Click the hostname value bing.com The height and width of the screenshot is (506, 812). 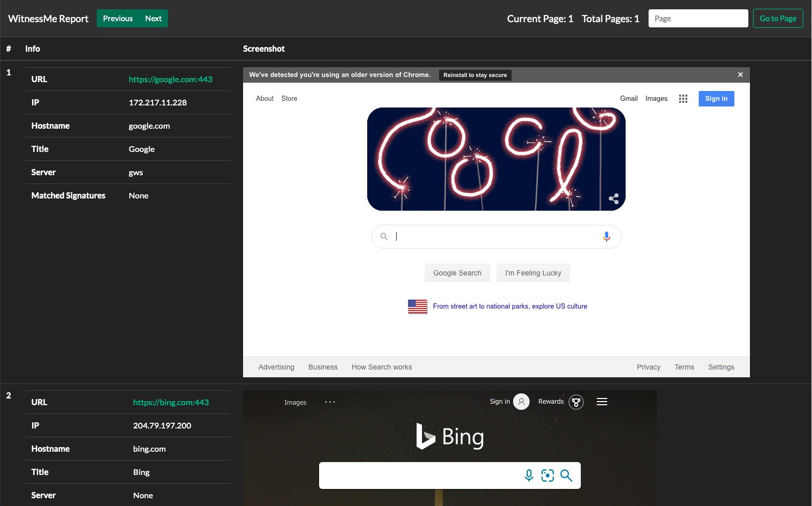coord(149,449)
